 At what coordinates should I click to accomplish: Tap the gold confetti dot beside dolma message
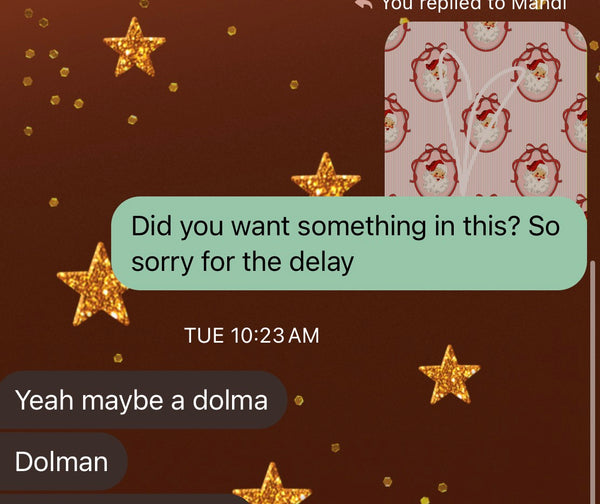pyautogui.click(x=299, y=400)
